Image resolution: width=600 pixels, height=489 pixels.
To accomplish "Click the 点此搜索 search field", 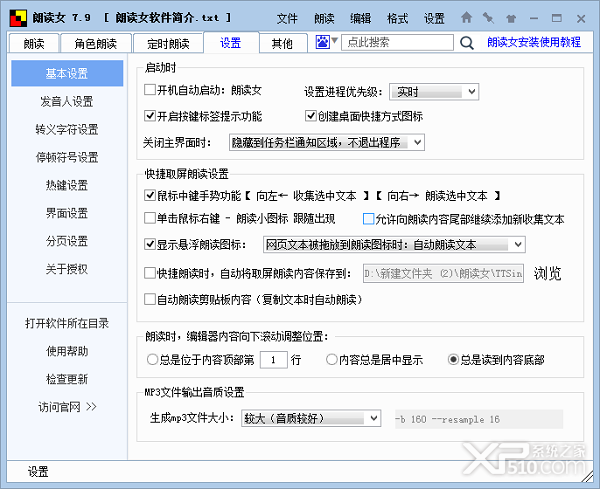I will pyautogui.click(x=397, y=42).
